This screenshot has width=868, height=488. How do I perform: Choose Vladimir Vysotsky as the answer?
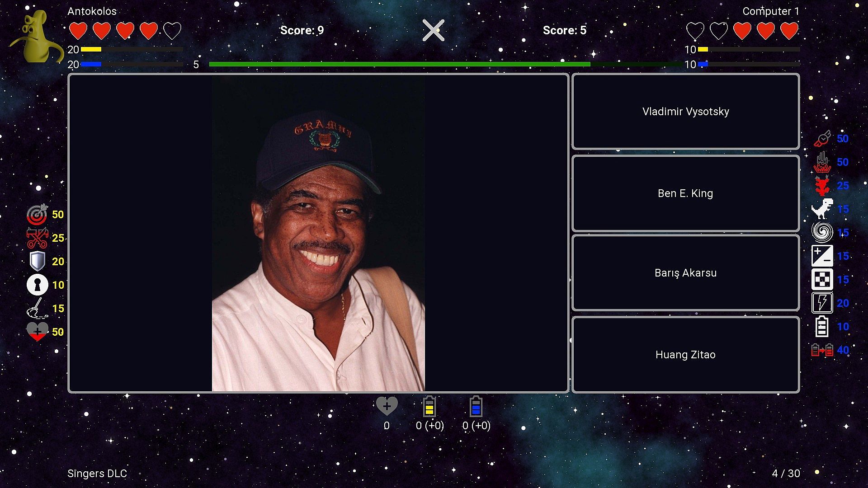coord(685,112)
